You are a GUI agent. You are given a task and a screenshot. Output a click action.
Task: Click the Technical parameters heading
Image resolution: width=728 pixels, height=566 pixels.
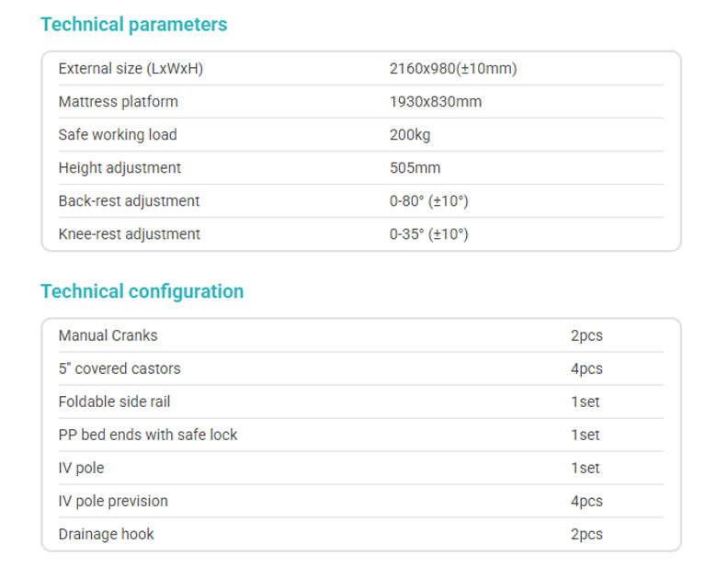(x=133, y=25)
